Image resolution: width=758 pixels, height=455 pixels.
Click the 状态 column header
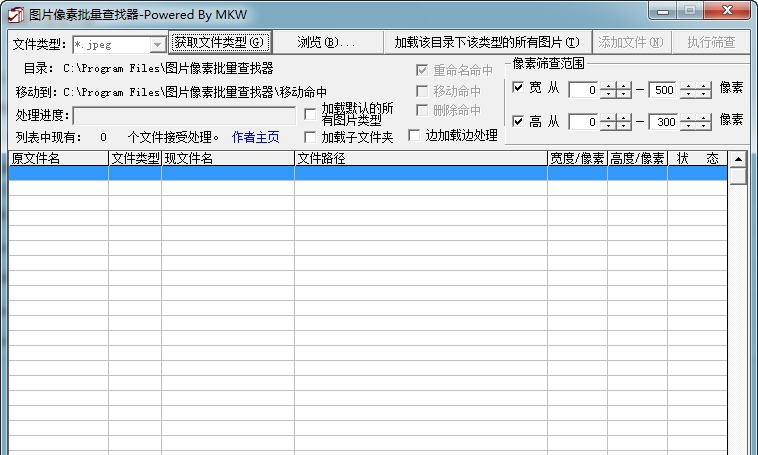[x=697, y=159]
